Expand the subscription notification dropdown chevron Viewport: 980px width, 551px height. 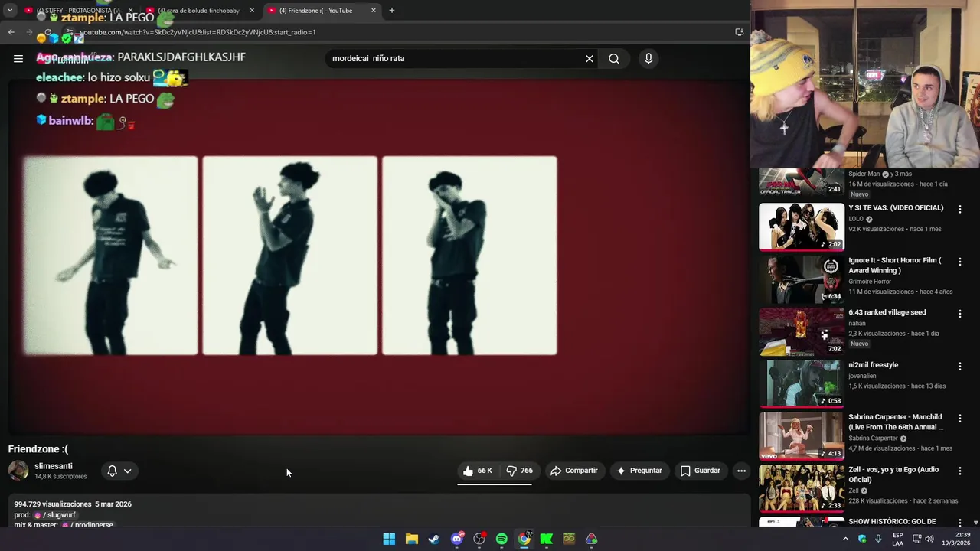[127, 471]
